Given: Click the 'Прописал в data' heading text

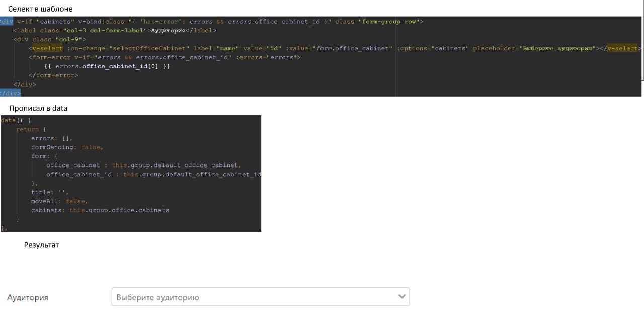Looking at the screenshot, I should pos(38,108).
